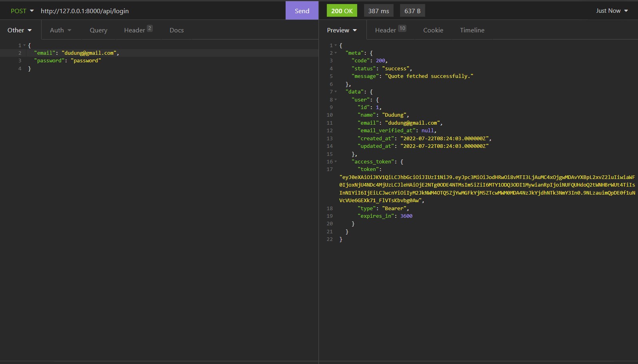The width and height of the screenshot is (638, 364).
Task: Click the "Quote fetched successfully." message text
Action: [x=429, y=76]
